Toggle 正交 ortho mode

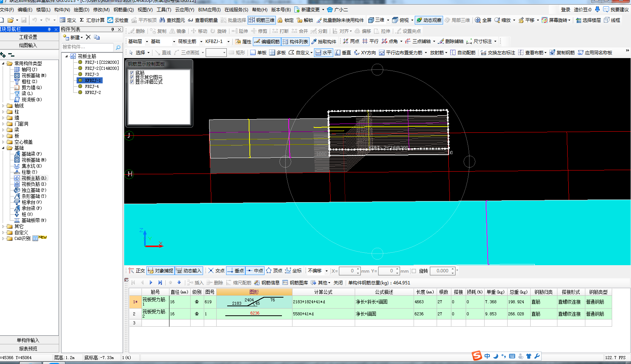[x=137, y=270]
